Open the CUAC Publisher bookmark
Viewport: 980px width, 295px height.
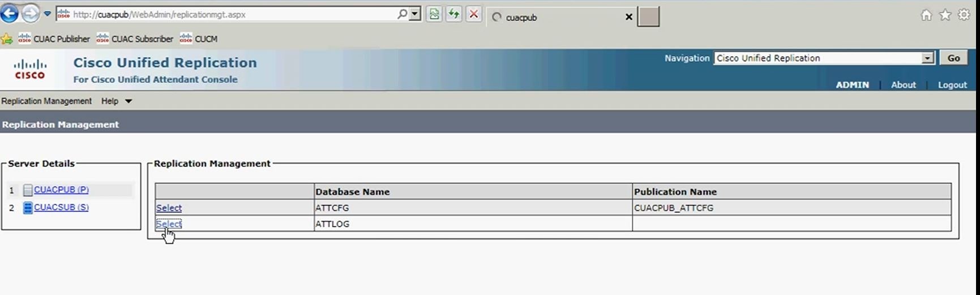(54, 39)
